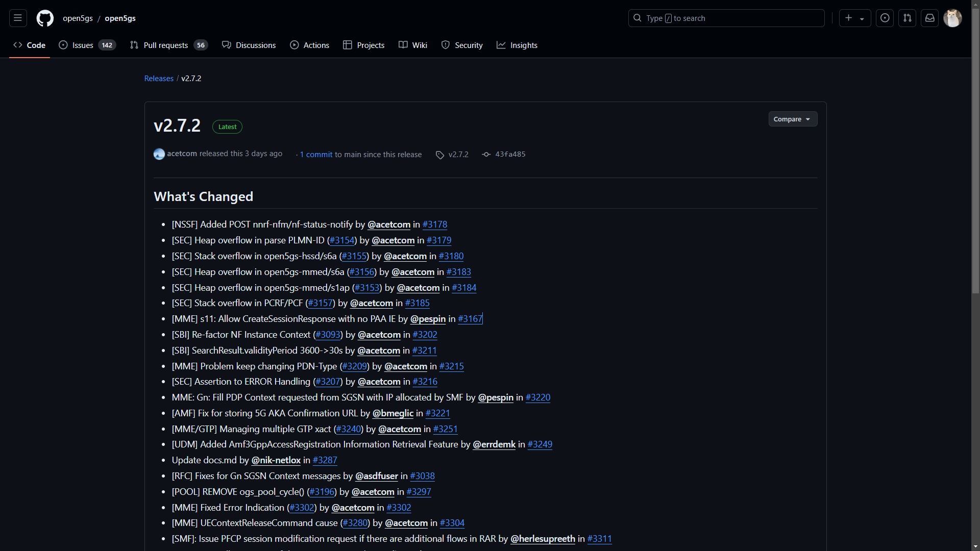Switch to the Code tab
Viewport: 980px width, 551px height.
click(x=30, y=45)
